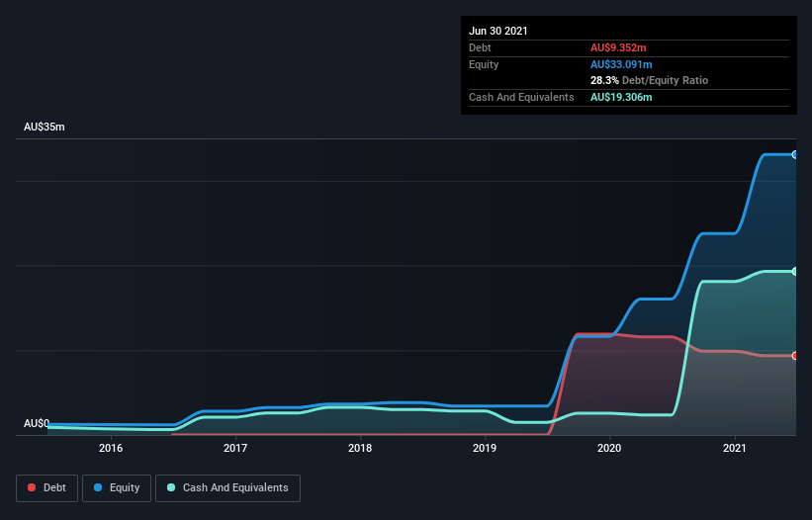This screenshot has height=520, width=812.
Task: Click the Debt row label in tooltip
Action: coord(480,47)
